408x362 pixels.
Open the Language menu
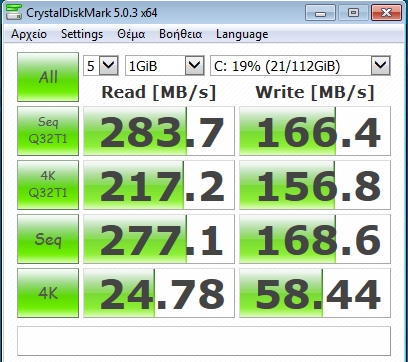(242, 34)
